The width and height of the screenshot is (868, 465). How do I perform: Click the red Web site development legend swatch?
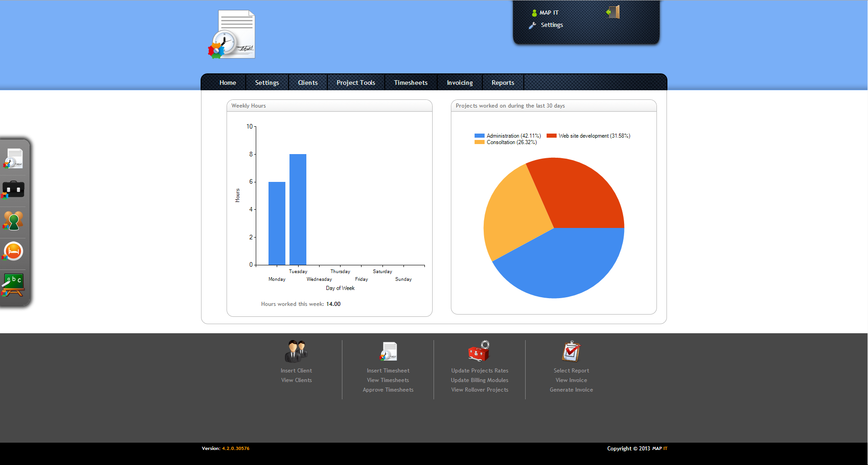(x=551, y=136)
